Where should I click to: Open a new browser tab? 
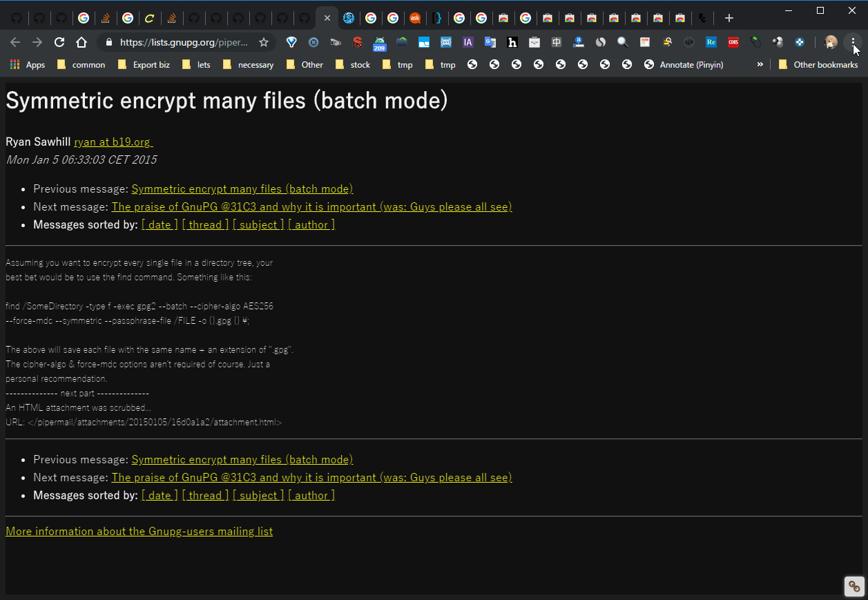pyautogui.click(x=729, y=18)
